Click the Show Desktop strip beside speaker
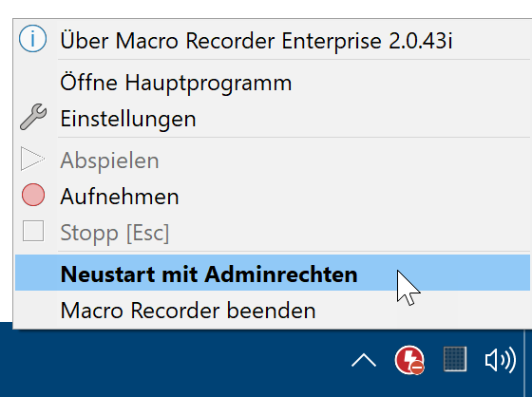This screenshot has width=532, height=397. pyautogui.click(x=528, y=360)
